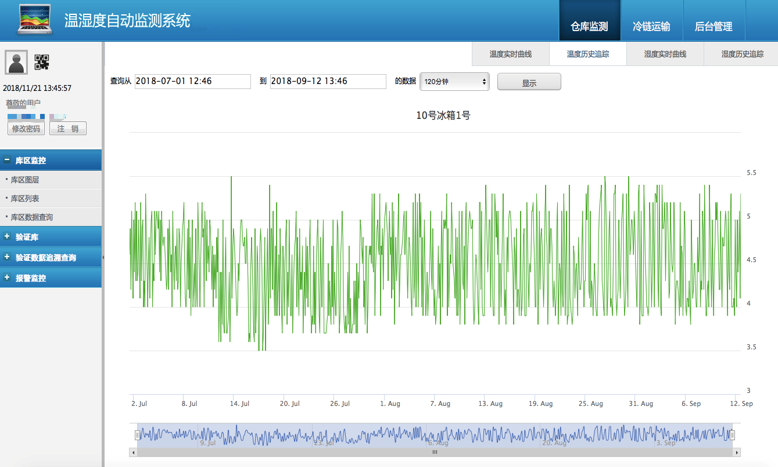Click the sidebar collapse splitter arrow

point(103,257)
